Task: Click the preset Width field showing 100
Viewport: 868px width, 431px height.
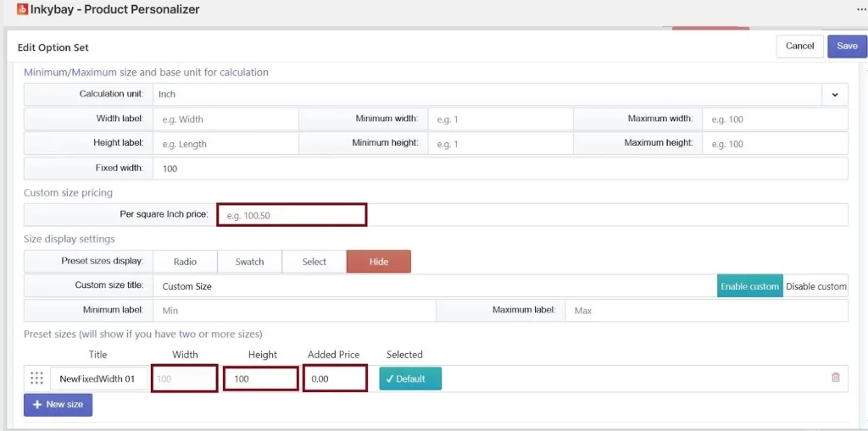Action: pos(184,379)
